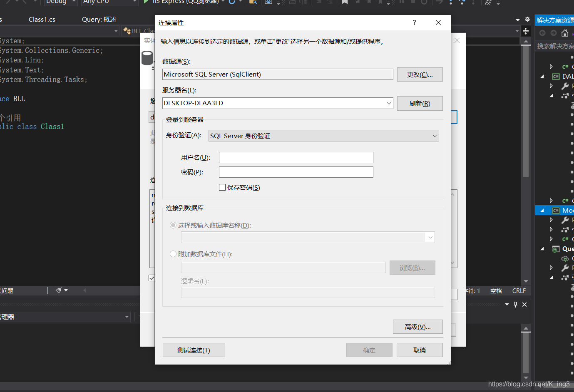The width and height of the screenshot is (574, 392).
Task: Open the filter icon's dropdown arrow
Action: coord(66,290)
